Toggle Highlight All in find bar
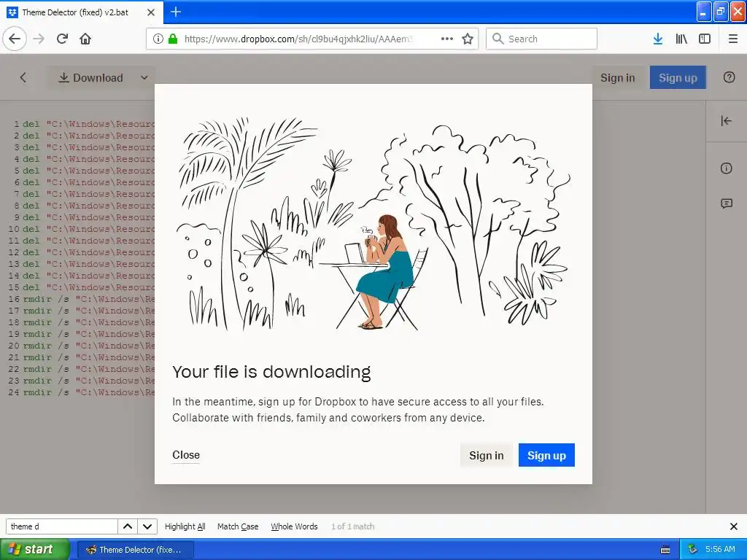 point(185,526)
